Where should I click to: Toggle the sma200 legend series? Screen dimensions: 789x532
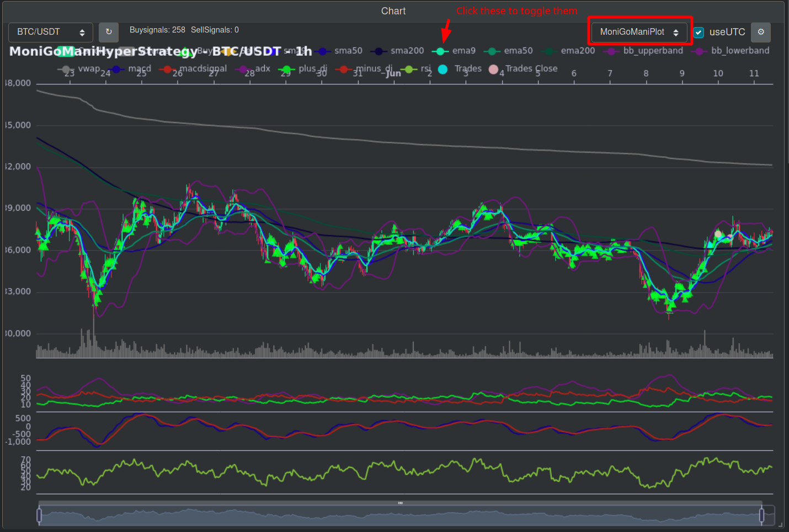(x=397, y=51)
